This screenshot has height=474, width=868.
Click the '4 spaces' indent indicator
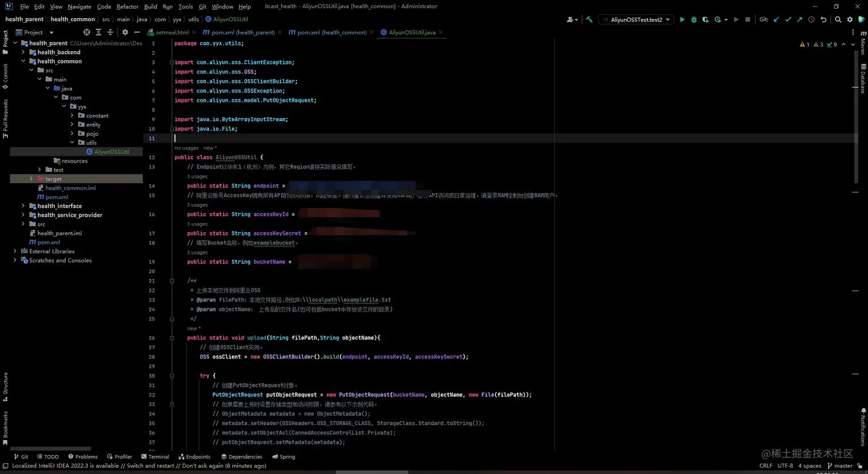coord(809,466)
